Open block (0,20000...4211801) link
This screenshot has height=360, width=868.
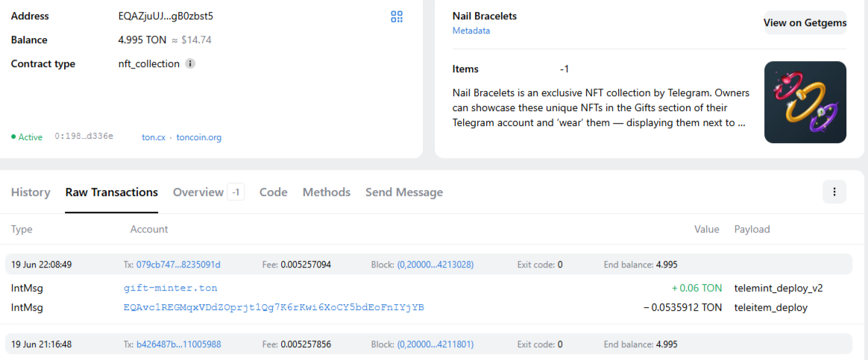pos(435,344)
